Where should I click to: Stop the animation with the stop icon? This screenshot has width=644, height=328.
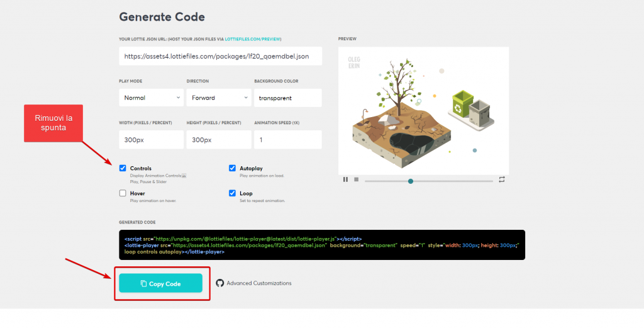pyautogui.click(x=356, y=179)
